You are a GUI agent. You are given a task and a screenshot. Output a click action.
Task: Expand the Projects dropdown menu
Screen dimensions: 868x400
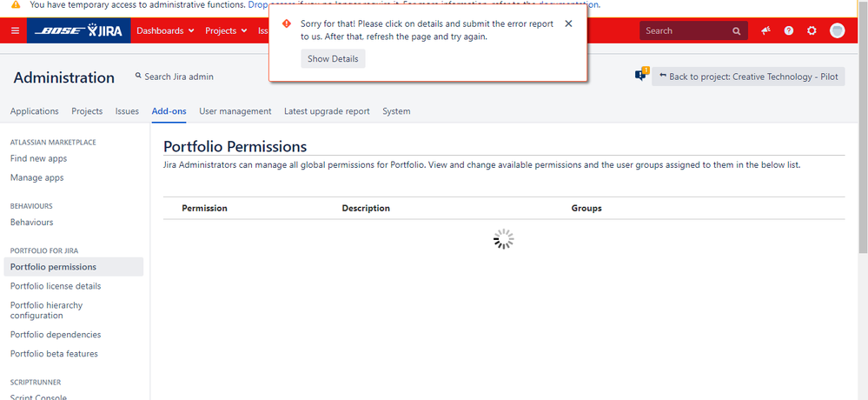(x=226, y=30)
